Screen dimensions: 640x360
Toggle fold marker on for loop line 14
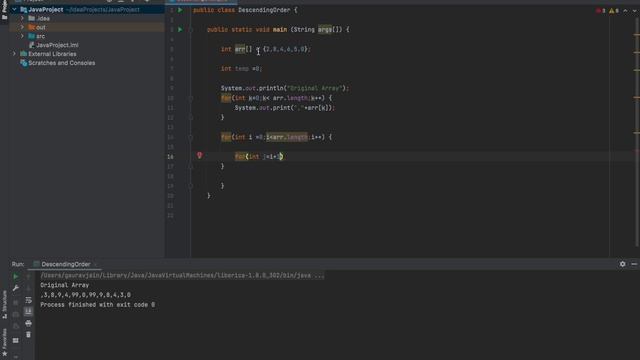click(191, 137)
